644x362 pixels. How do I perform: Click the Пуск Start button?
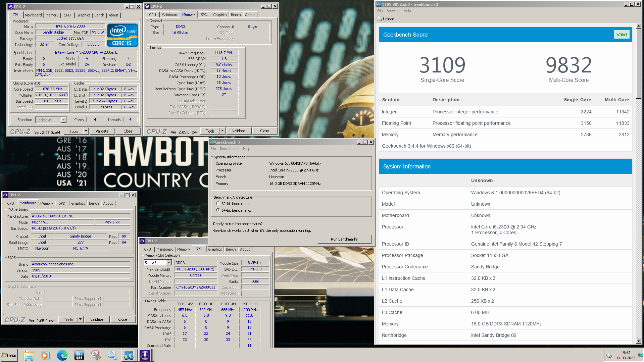9,355
